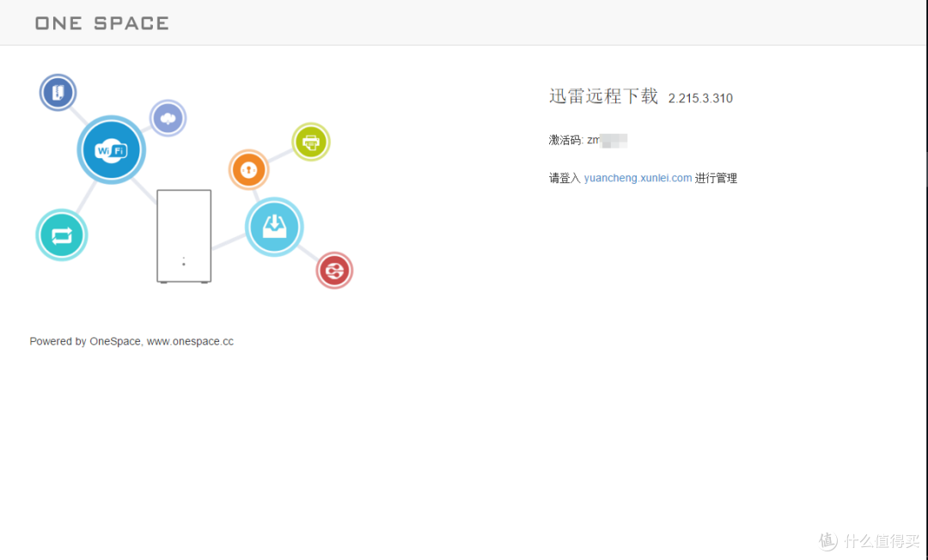Image resolution: width=928 pixels, height=560 pixels.
Task: Click the green printer icon
Action: tap(310, 142)
